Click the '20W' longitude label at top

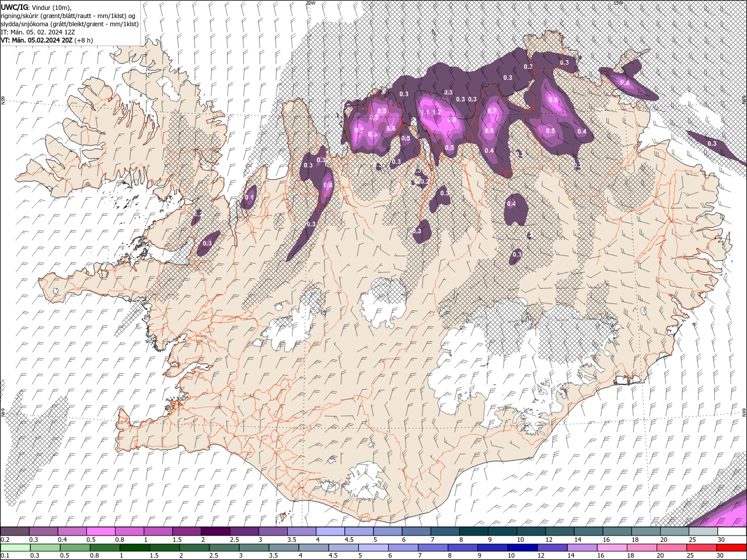click(310, 3)
